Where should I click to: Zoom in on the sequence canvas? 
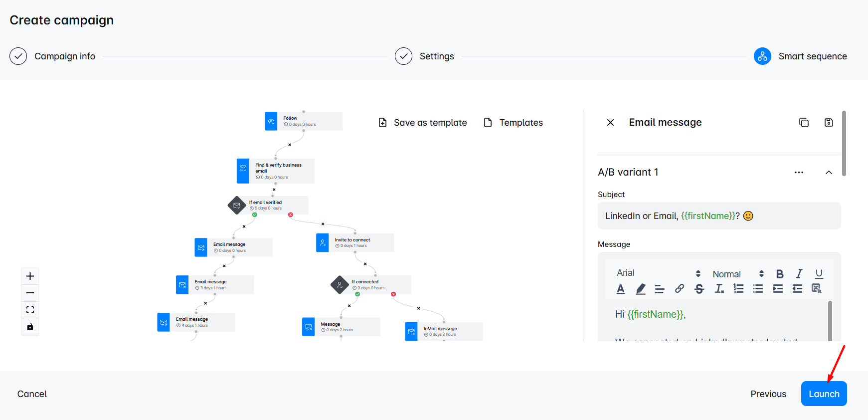point(30,276)
